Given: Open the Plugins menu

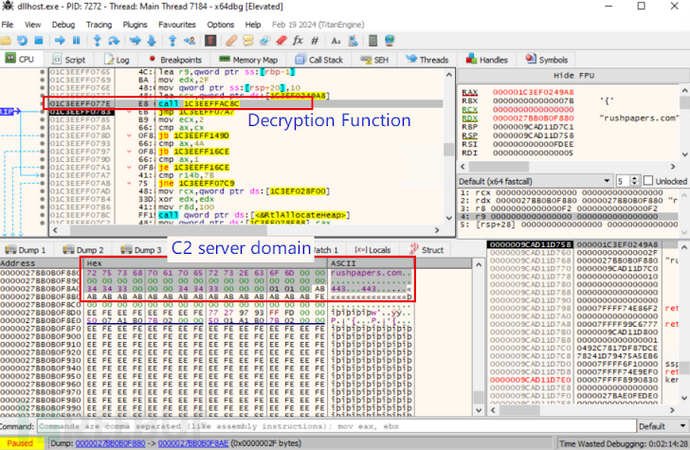Looking at the screenshot, I should pyautogui.click(x=137, y=24).
